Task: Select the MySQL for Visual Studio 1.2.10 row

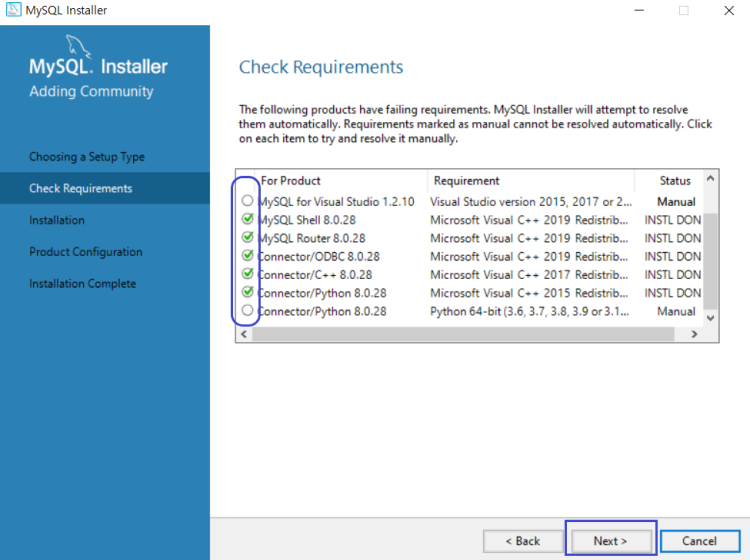Action: (470, 202)
